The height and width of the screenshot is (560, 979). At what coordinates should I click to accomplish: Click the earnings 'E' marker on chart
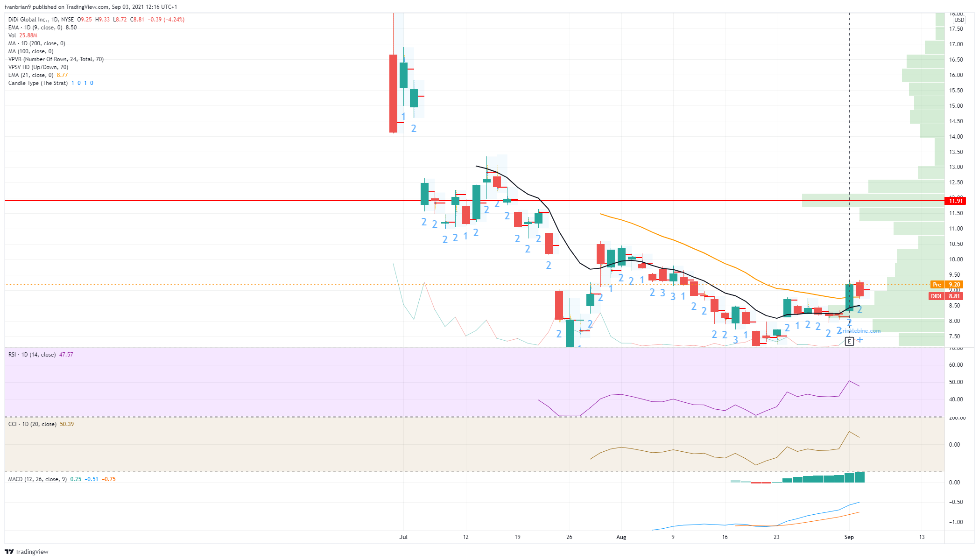[849, 341]
